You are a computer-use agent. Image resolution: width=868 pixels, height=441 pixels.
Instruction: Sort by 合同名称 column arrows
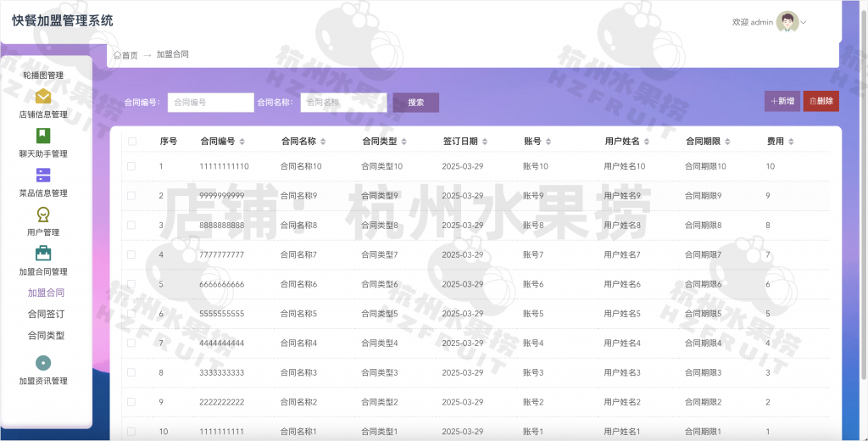pyautogui.click(x=323, y=142)
